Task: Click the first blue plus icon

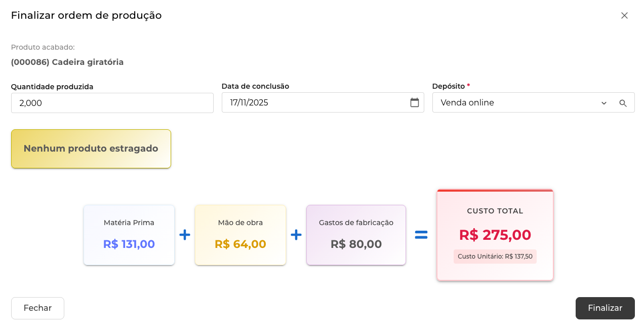Action: [x=185, y=235]
